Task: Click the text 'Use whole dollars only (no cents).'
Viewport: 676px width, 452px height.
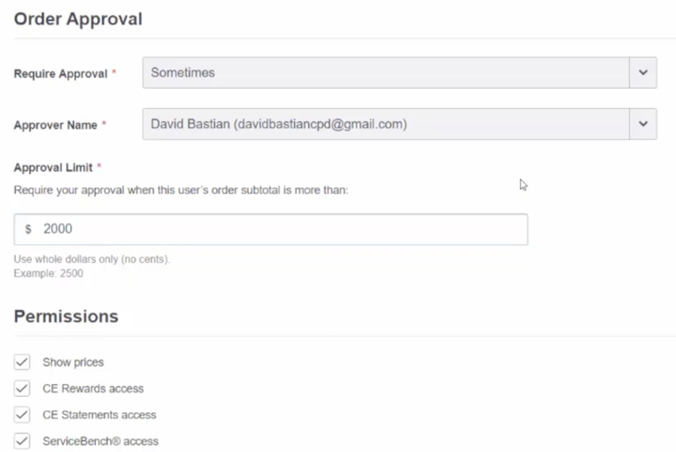Action: 92,259
